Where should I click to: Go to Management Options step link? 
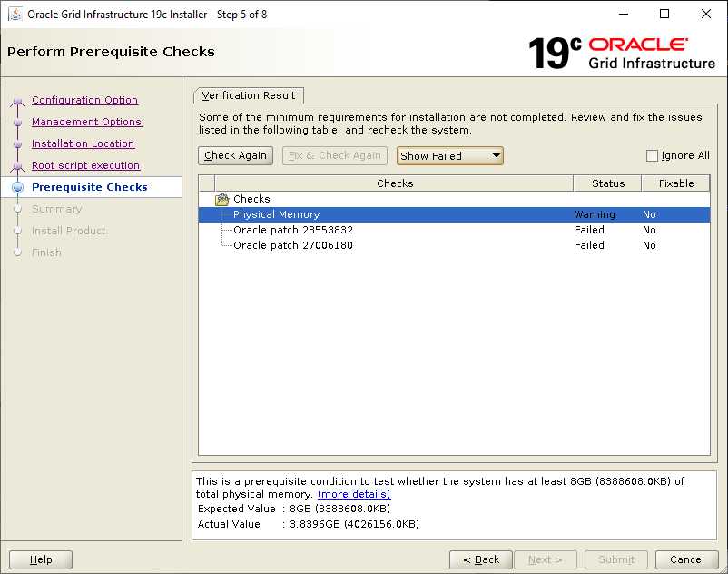tap(86, 122)
